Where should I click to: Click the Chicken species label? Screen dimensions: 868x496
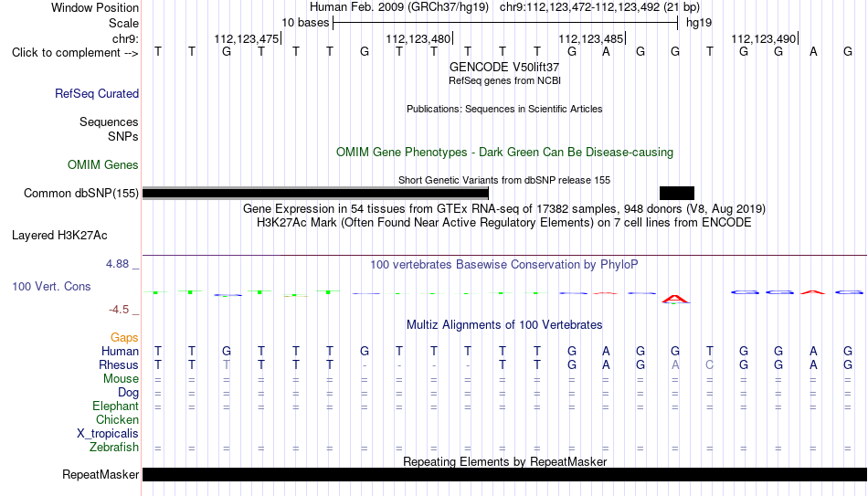point(117,420)
